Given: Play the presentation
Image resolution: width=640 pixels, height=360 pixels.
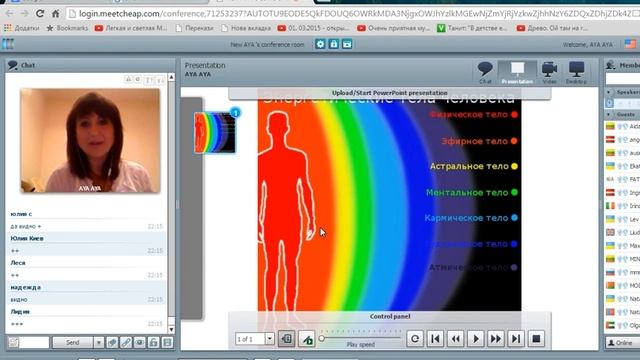Looking at the screenshot, I should pos(476,339).
